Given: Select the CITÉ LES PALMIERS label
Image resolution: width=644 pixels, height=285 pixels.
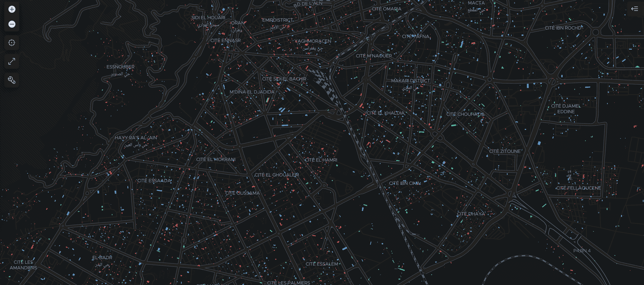Looking at the screenshot, I should (289, 283).
